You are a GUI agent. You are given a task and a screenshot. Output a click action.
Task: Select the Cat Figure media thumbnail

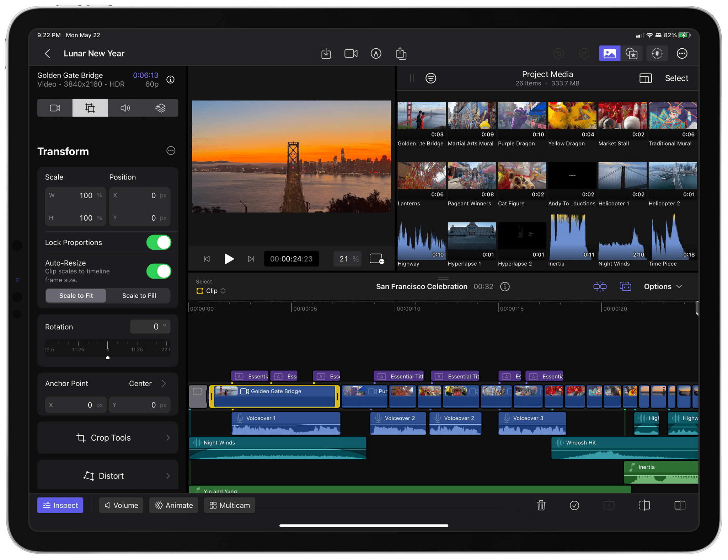click(522, 181)
